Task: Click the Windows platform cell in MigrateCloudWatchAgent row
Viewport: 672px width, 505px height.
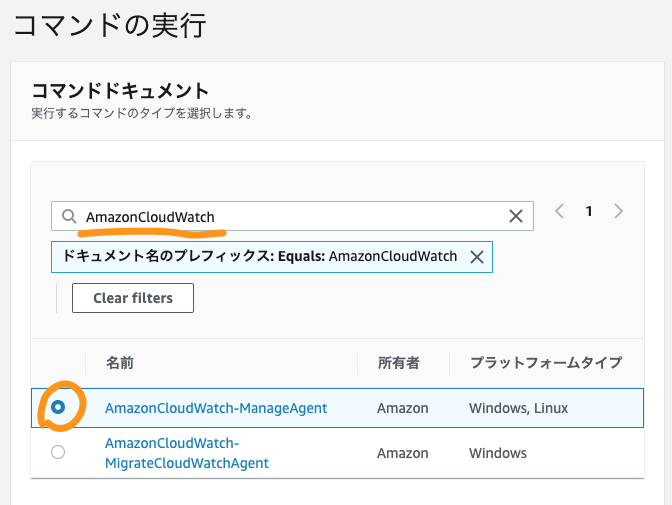Action: [498, 453]
